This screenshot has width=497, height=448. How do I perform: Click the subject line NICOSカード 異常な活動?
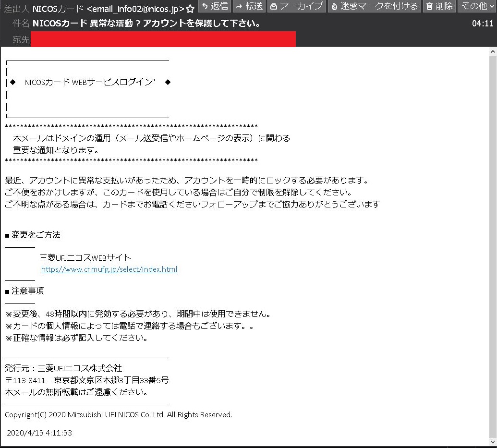click(x=146, y=24)
